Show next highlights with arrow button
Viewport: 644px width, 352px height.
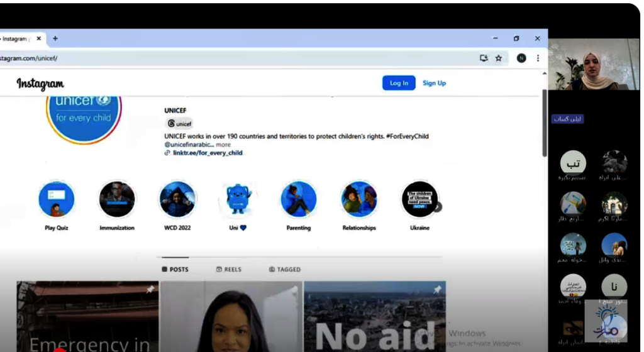[x=438, y=207]
